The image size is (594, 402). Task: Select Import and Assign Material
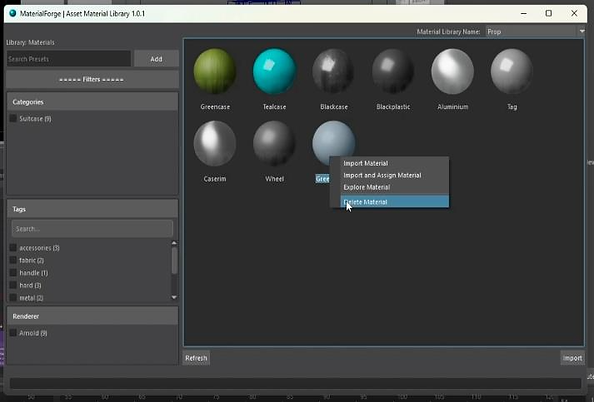(x=382, y=175)
